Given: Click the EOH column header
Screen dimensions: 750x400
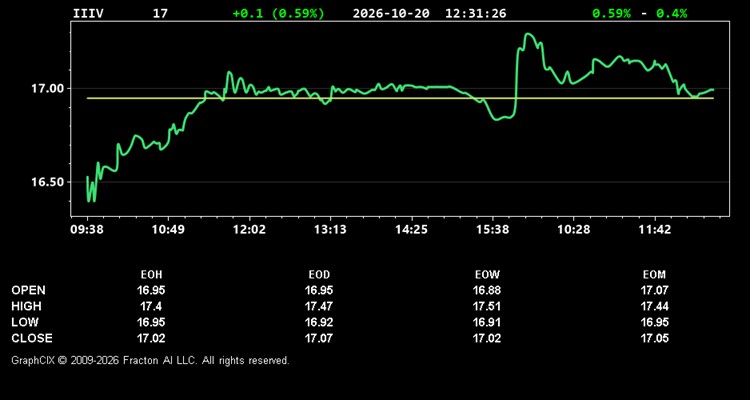Looking at the screenshot, I should click(151, 275).
